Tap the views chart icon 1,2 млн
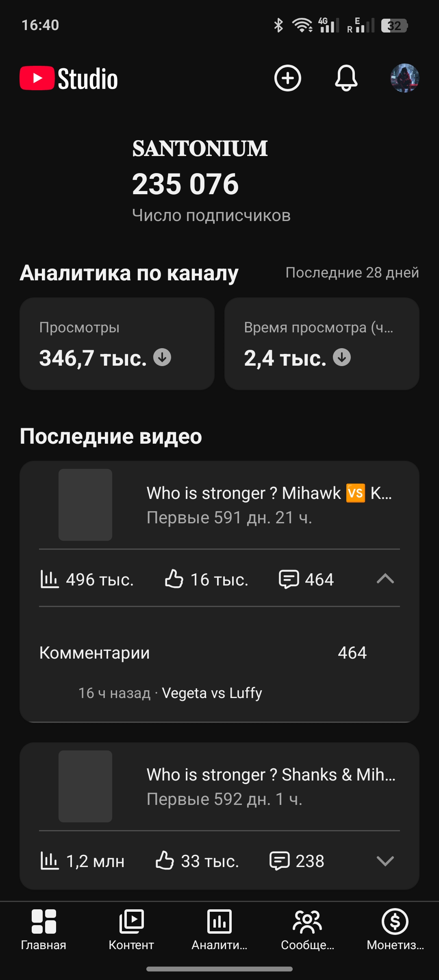This screenshot has height=980, width=439. point(50,861)
